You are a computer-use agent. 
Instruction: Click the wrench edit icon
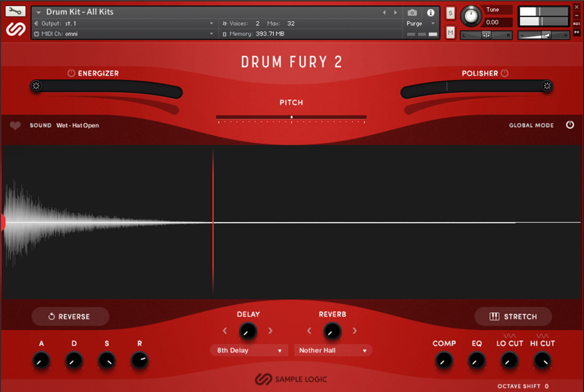14,11
